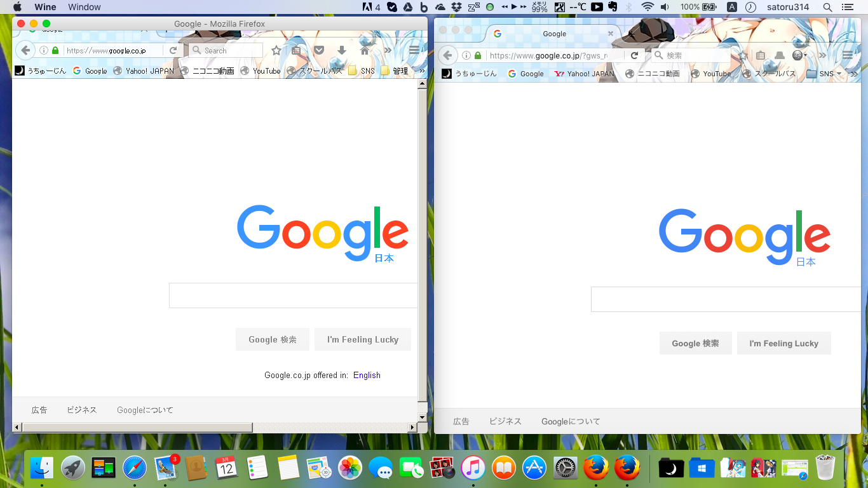The image size is (868, 488).
Task: Switch to English link in left Firefox window
Action: point(367,376)
